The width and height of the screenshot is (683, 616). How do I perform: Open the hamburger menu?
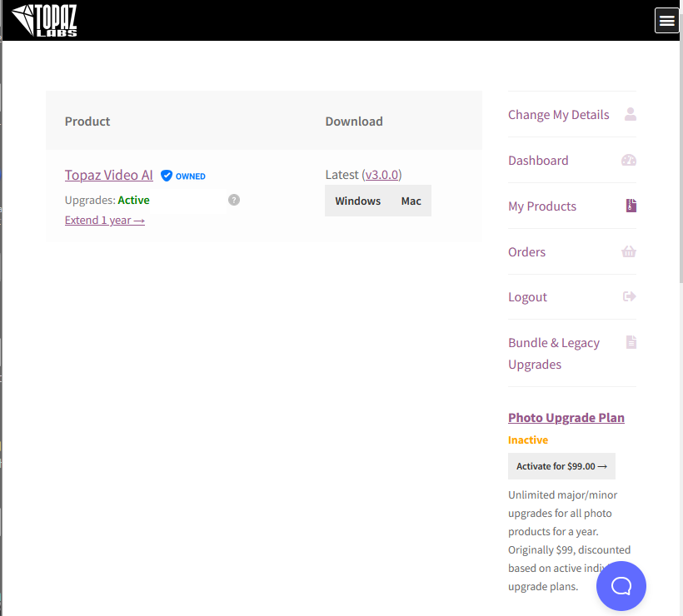666,22
